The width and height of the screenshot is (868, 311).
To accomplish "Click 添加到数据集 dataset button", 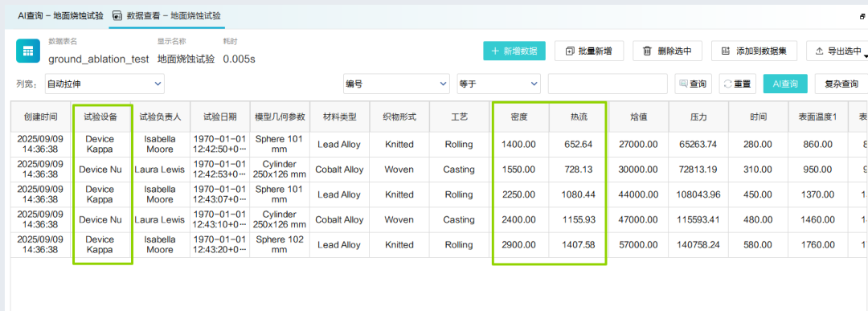I will point(754,51).
